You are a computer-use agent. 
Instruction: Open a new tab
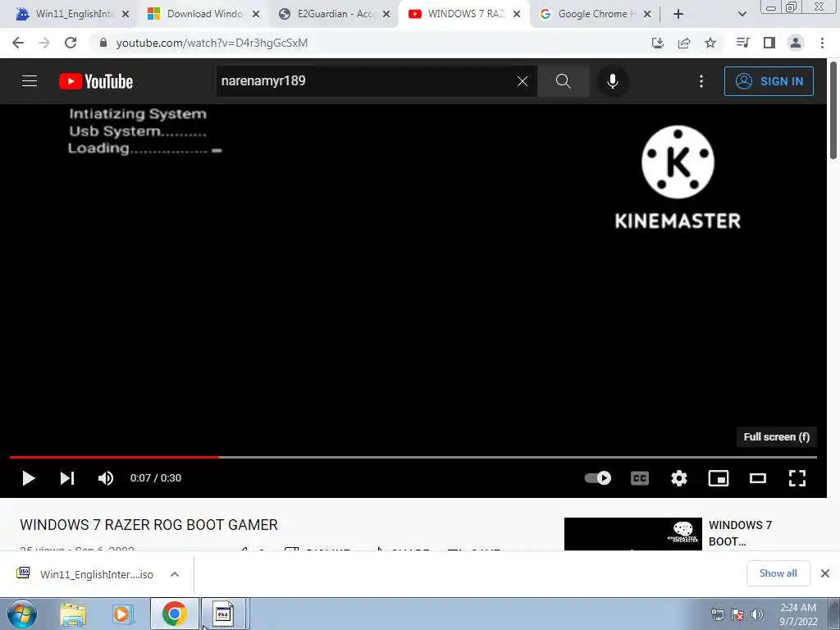(678, 14)
